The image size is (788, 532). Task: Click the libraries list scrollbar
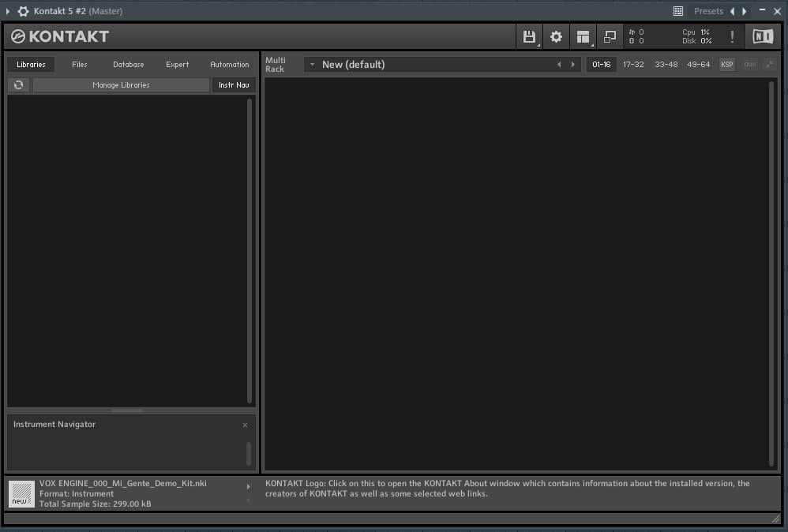(x=250, y=250)
